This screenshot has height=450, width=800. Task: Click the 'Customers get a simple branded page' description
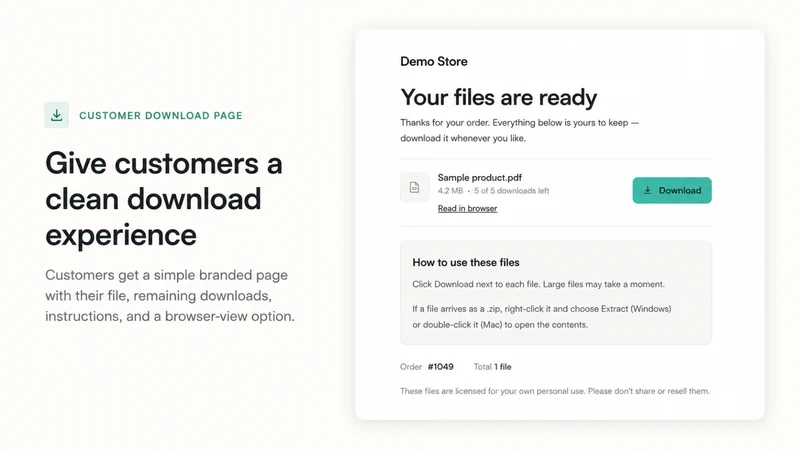click(170, 295)
